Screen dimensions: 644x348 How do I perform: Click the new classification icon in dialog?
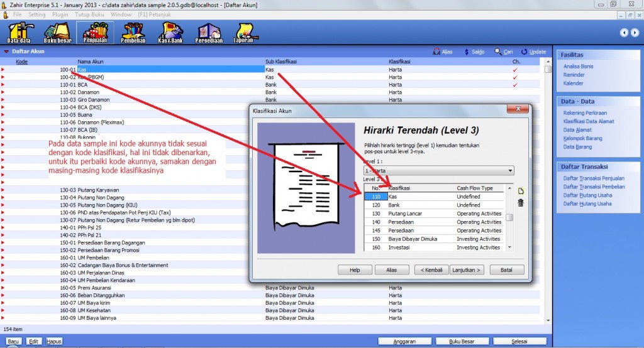tap(520, 191)
